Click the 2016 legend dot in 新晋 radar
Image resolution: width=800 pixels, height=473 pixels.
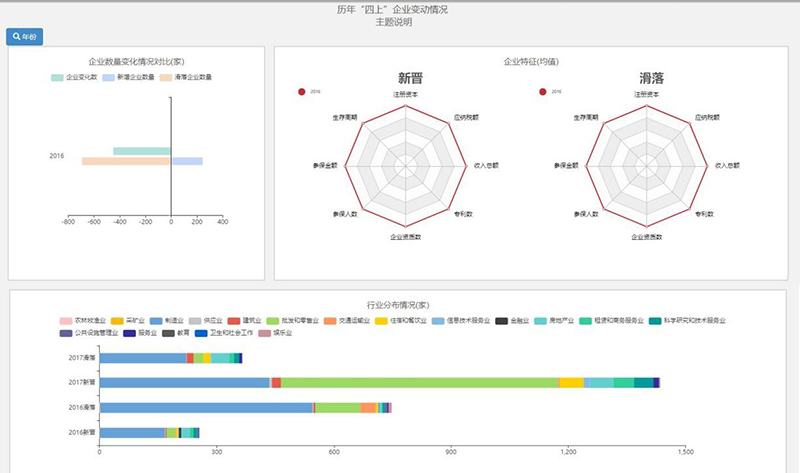click(302, 91)
